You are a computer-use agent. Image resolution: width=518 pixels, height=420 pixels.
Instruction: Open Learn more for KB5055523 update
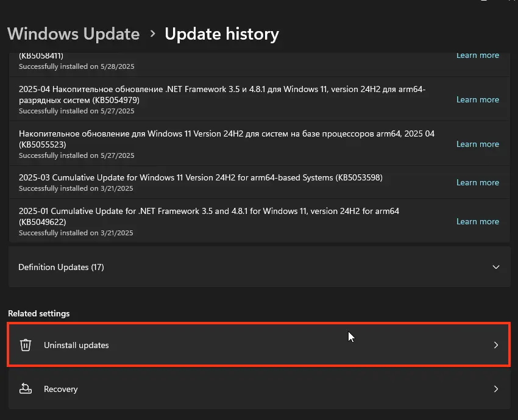477,144
